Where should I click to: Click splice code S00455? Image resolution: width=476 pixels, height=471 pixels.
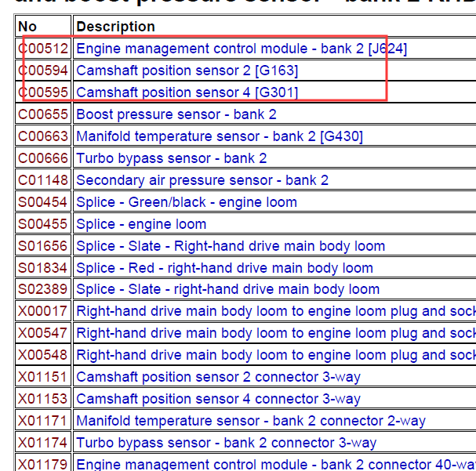click(x=43, y=224)
